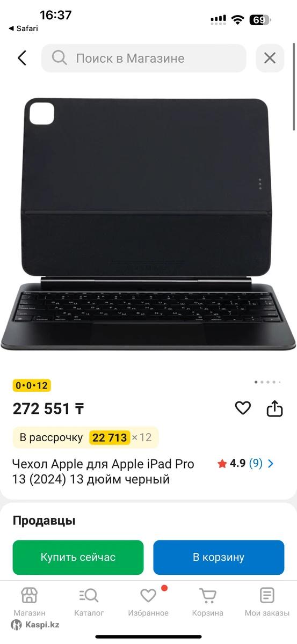Add product to favorites with heart icon
Viewport: 297px width, 644px height.
tap(243, 408)
